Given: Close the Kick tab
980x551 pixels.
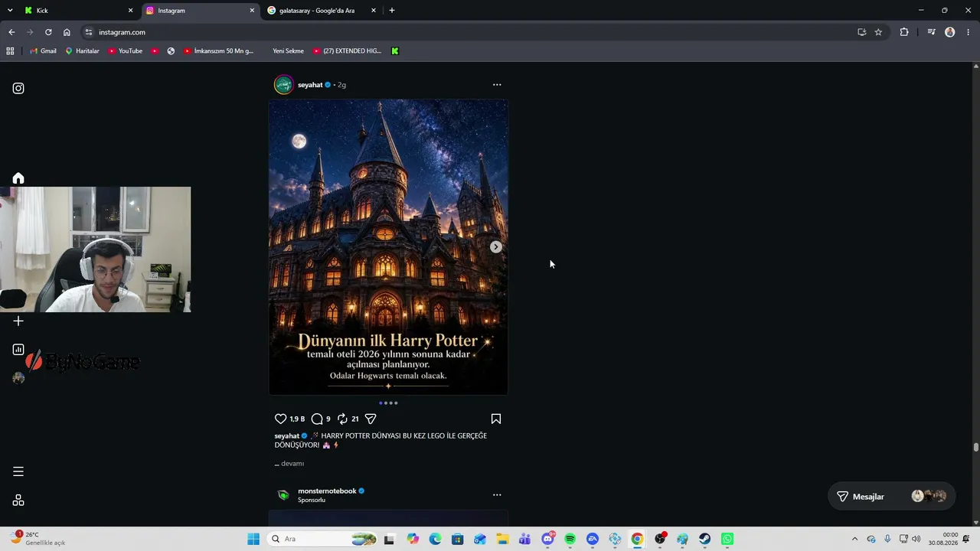Looking at the screenshot, I should (x=130, y=11).
